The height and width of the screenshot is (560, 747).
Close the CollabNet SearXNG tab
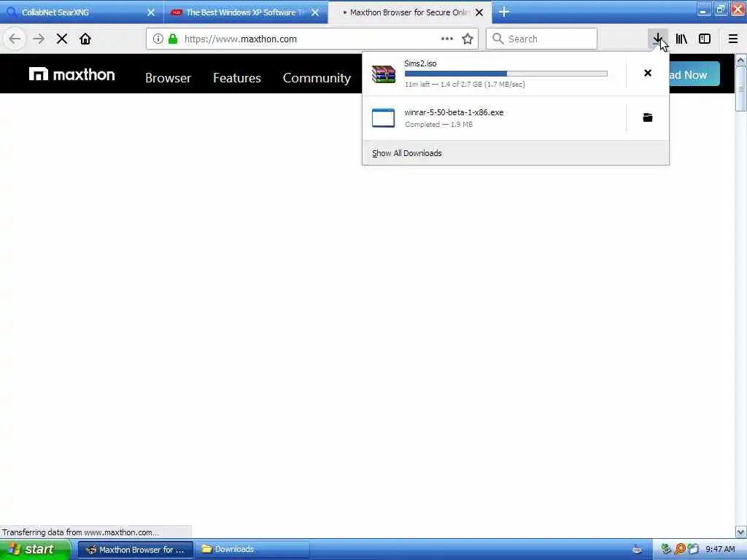tap(151, 12)
